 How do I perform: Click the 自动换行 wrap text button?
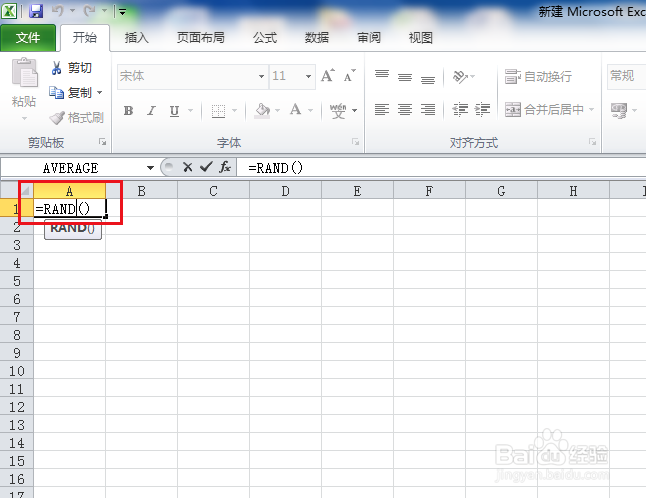(x=538, y=76)
